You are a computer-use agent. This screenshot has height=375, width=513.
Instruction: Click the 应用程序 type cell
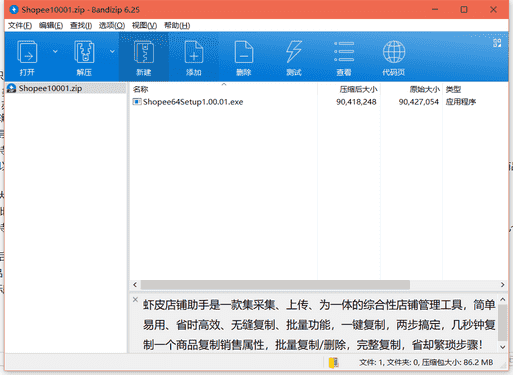tap(461, 102)
